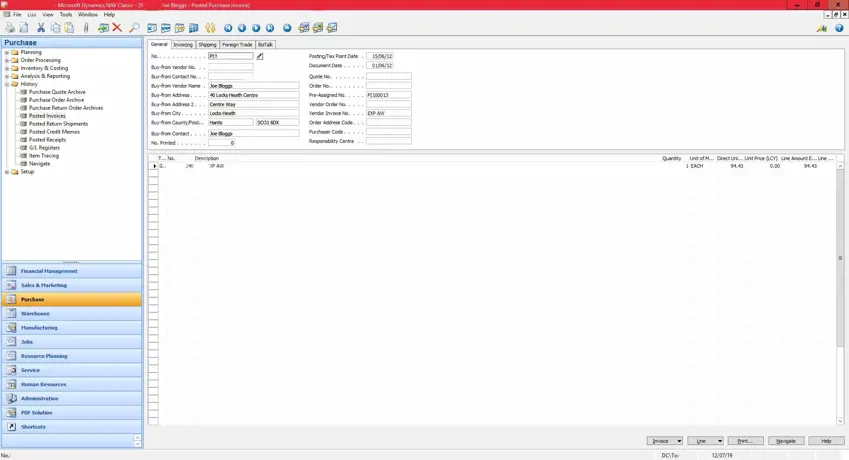The height and width of the screenshot is (460, 849).
Task: Select Posted Credit Memos in tree
Action: (x=54, y=132)
